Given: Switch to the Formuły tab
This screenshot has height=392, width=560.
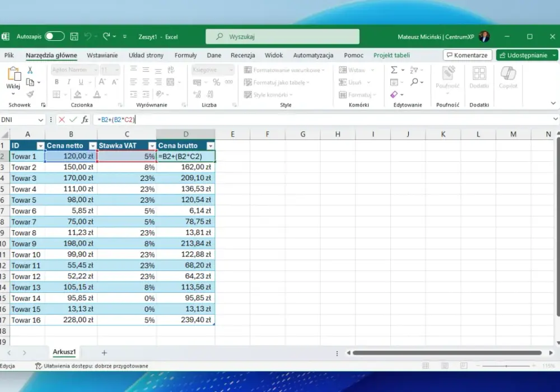Looking at the screenshot, I should [x=185, y=55].
